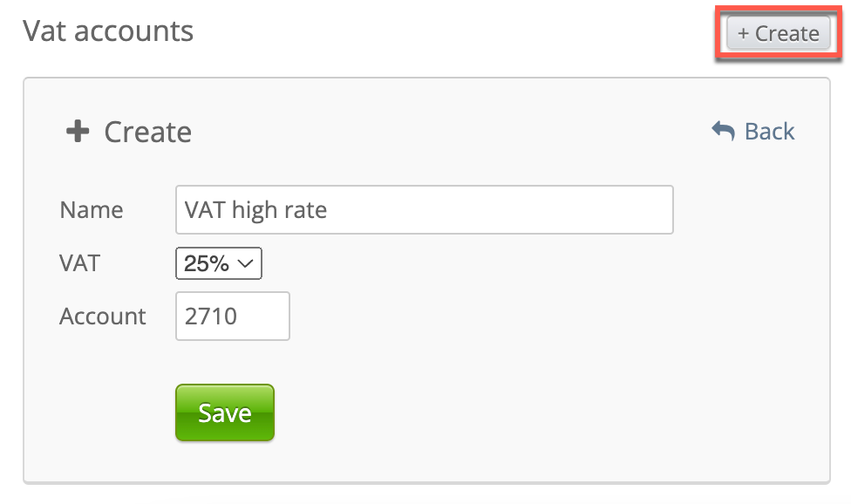The height and width of the screenshot is (504, 851).
Task: Focus the Account number input field
Action: (x=233, y=316)
